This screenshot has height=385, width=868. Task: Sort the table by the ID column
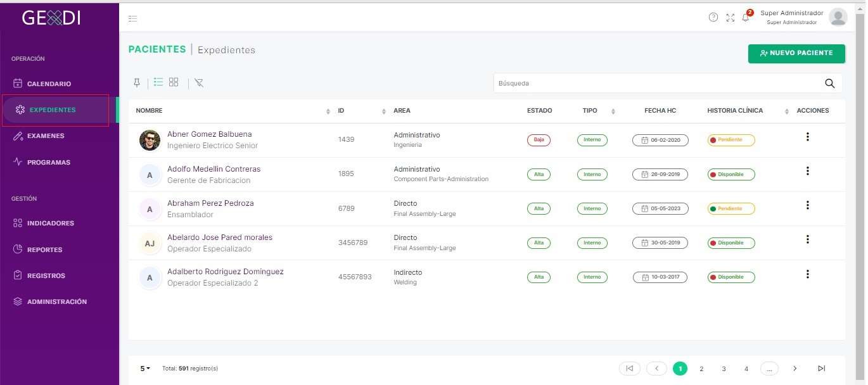tap(362, 111)
